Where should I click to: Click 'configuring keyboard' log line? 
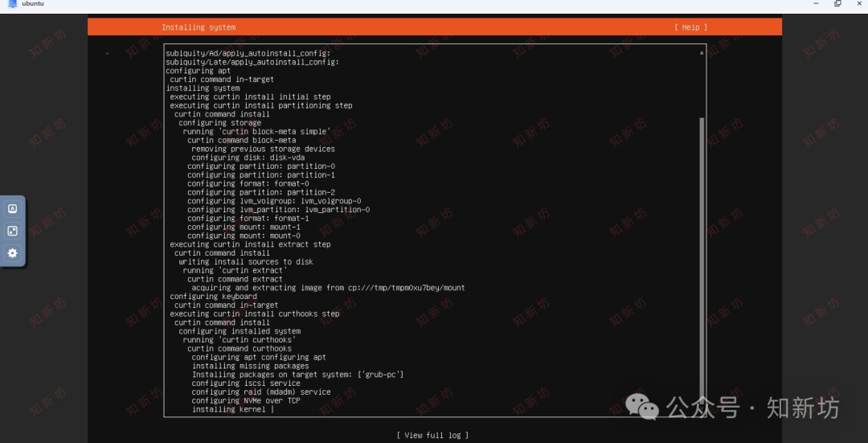213,296
